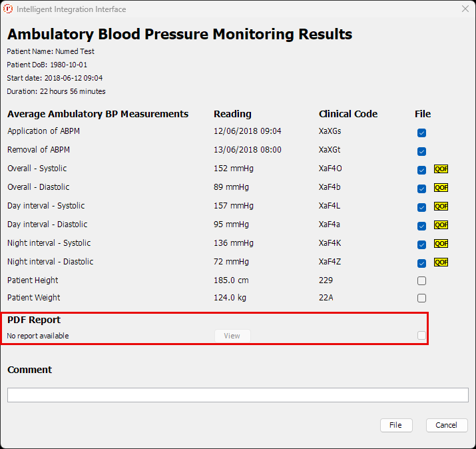This screenshot has width=476, height=449.
Task: Untick Overall - Systolic file checkbox
Action: 421,170
